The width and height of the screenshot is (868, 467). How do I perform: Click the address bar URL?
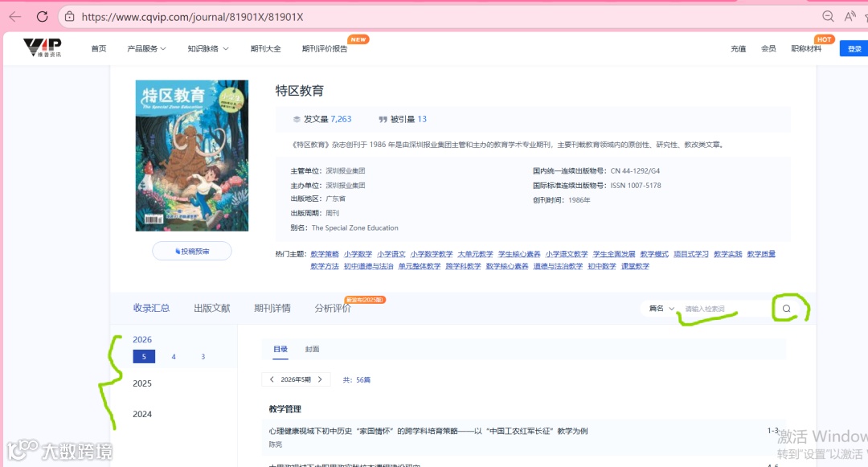coord(193,17)
